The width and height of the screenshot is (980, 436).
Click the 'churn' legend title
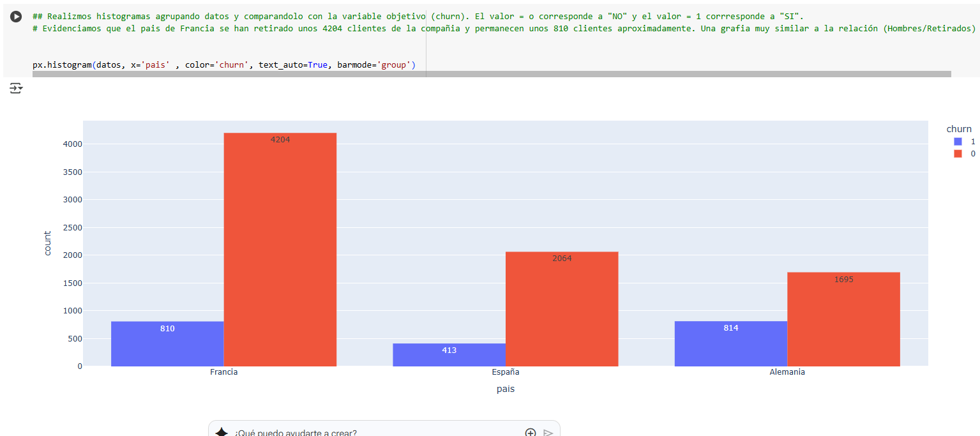pos(959,129)
